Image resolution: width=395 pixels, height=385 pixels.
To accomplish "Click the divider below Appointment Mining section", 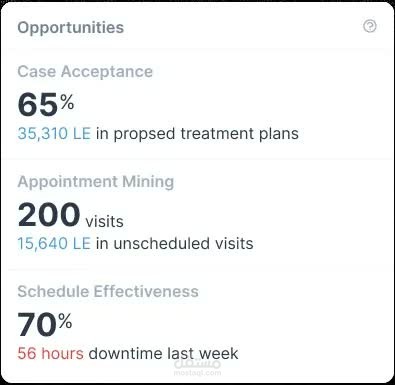I will (197, 269).
